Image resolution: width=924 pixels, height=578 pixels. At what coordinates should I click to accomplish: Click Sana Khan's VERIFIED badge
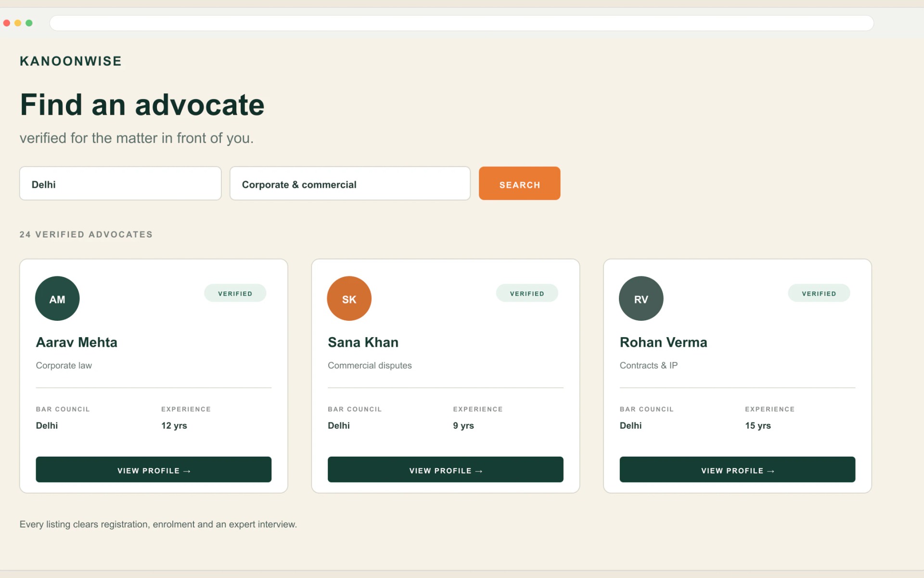click(527, 293)
